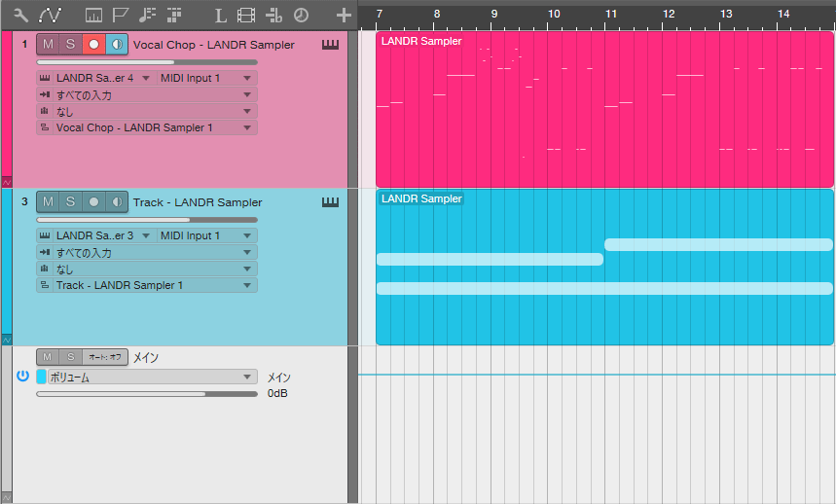Select track number 3
The width and height of the screenshot is (836, 504).
pyautogui.click(x=24, y=202)
